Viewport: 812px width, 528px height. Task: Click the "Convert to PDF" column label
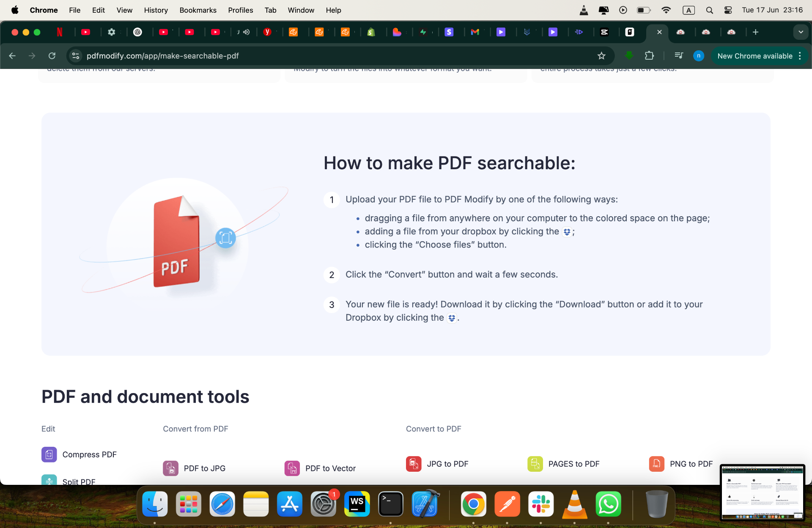(433, 429)
